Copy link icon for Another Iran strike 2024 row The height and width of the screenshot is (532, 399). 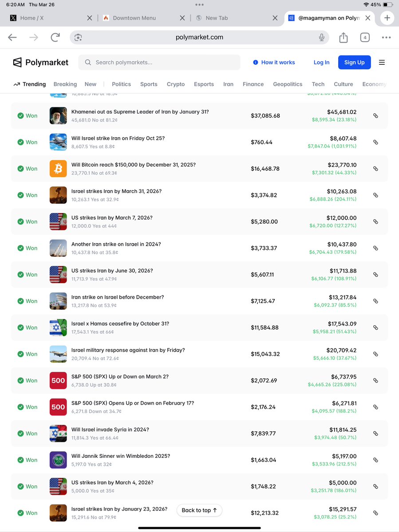tap(375, 248)
